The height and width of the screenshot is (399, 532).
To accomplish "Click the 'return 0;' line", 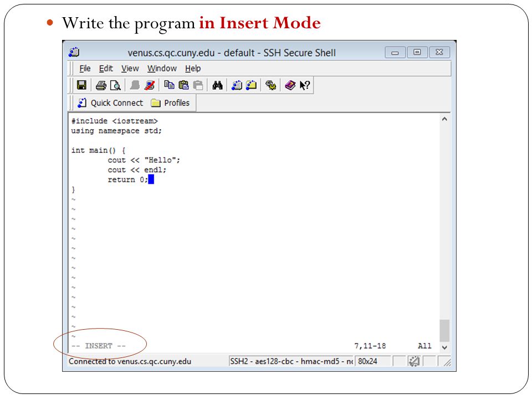I will (128, 180).
